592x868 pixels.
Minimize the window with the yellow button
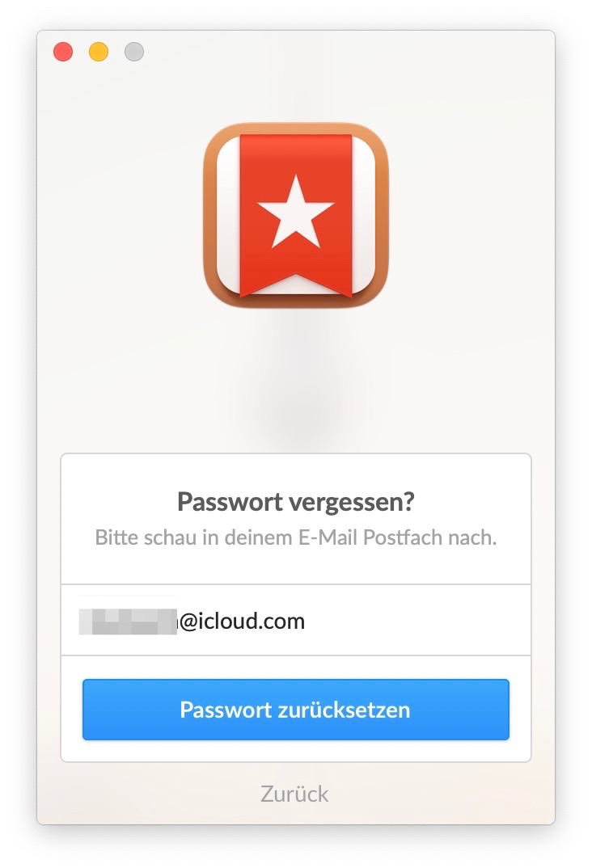(x=99, y=52)
